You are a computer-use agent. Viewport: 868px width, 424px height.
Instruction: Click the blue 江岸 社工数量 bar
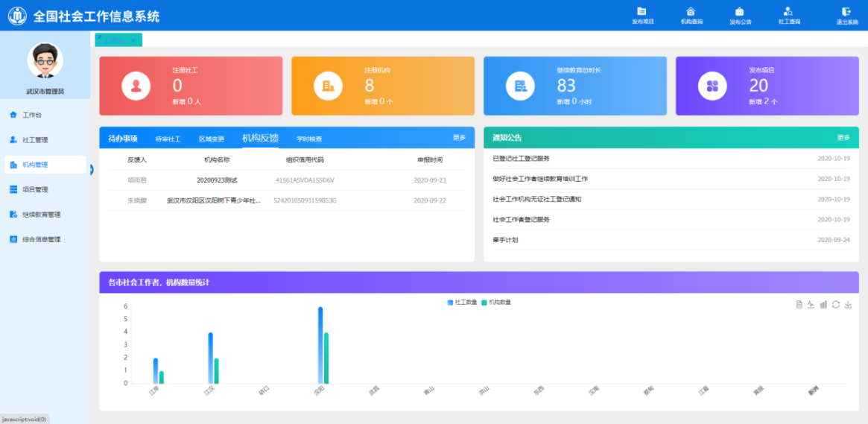[156, 371]
